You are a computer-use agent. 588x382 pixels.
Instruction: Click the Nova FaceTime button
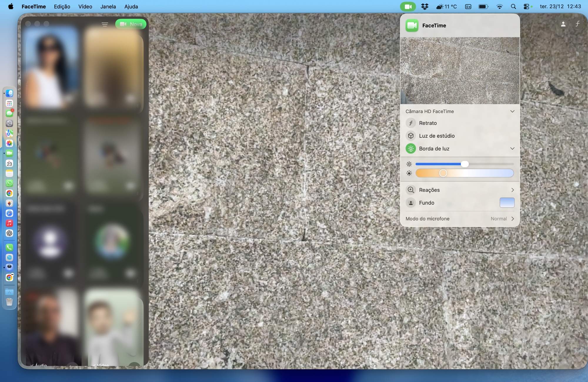tap(131, 24)
